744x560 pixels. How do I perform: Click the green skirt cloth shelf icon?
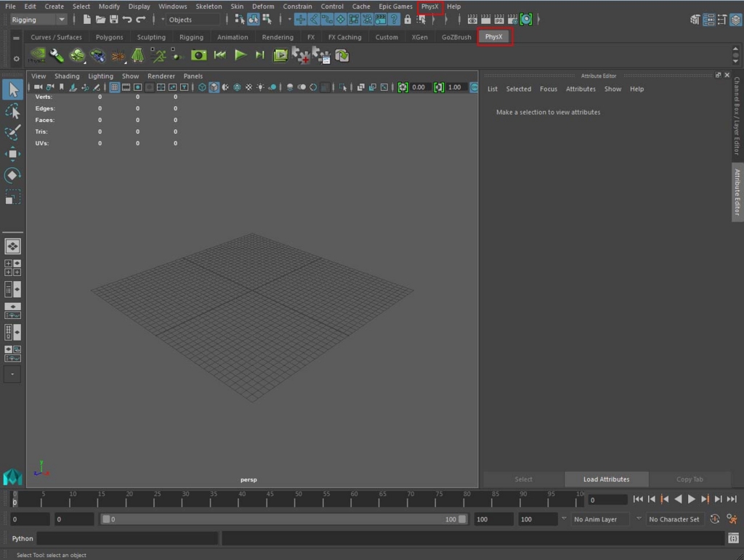[137, 55]
